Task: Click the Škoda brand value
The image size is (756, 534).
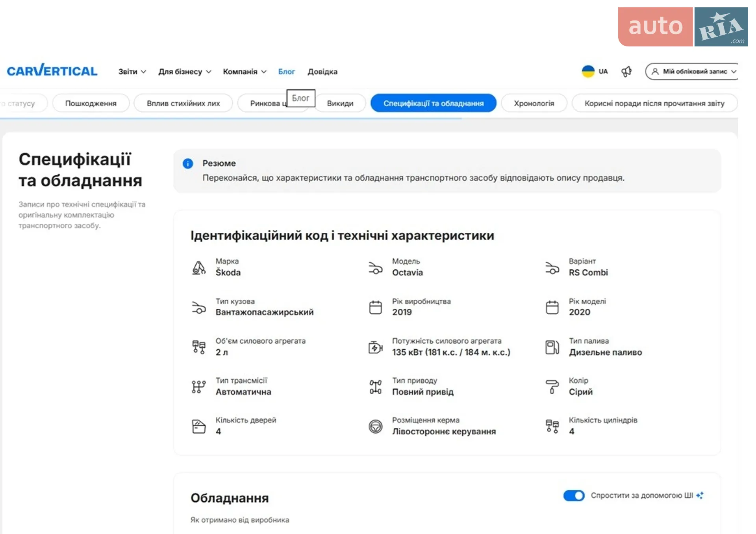Action: coord(228,273)
